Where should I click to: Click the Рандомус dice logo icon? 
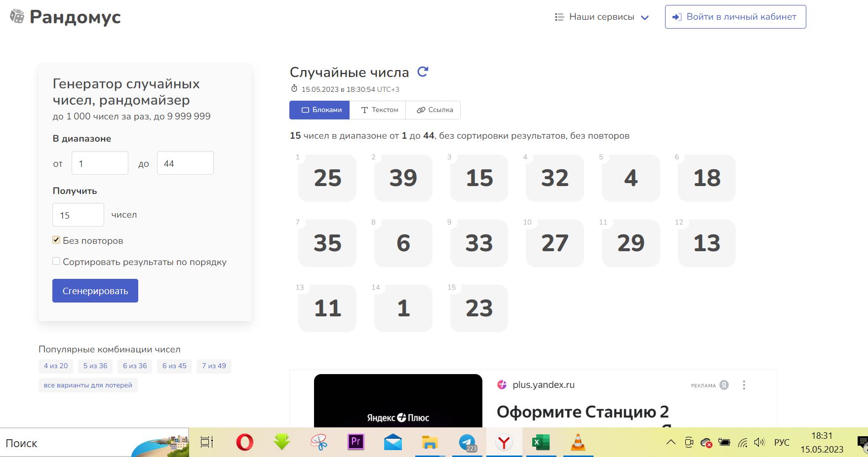coord(17,16)
